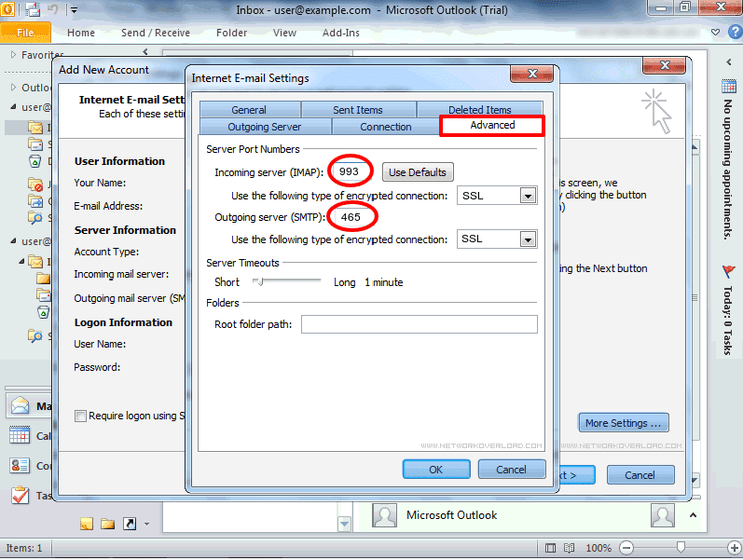
Task: Switch to the Outgoing Server tab
Action: coord(265,127)
